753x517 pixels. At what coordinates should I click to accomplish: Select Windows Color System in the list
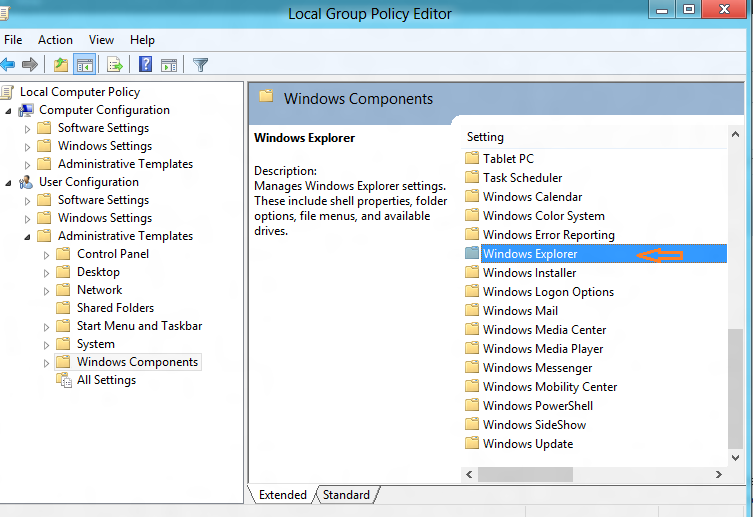coord(544,216)
